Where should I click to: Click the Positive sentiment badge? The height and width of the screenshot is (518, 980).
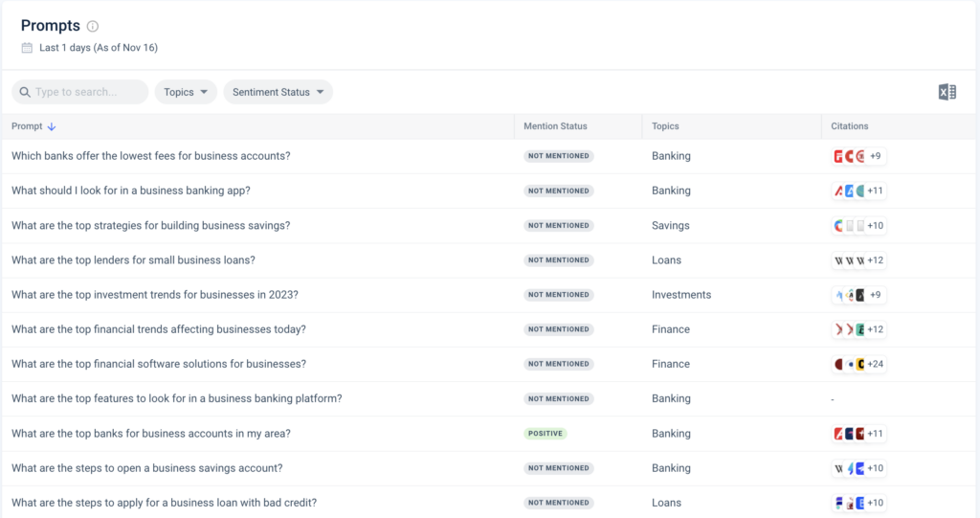(x=545, y=434)
